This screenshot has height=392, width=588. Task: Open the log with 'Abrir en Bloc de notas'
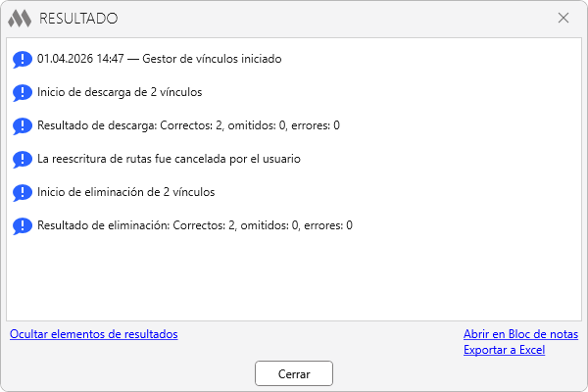[x=520, y=334]
